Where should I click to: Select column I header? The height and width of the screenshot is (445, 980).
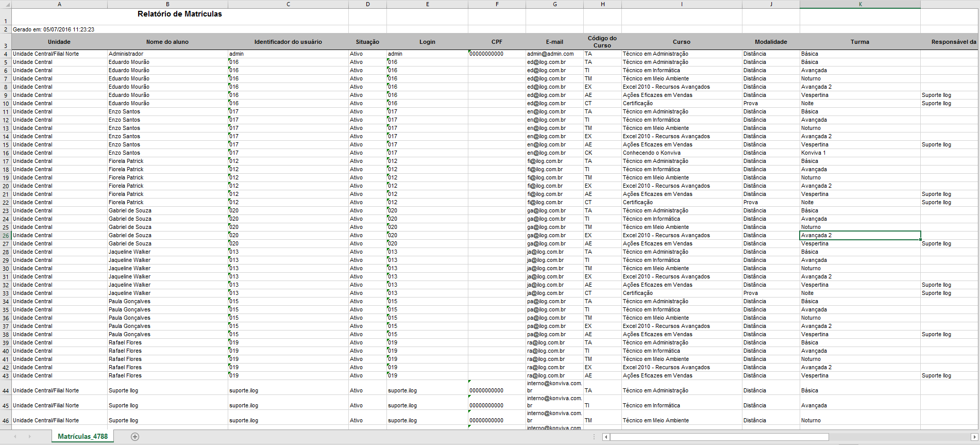point(682,4)
